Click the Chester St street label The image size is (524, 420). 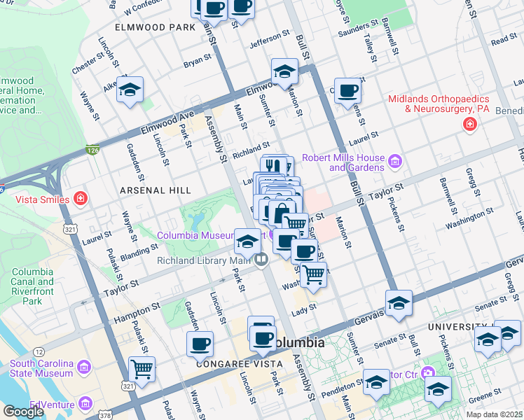coord(88,63)
